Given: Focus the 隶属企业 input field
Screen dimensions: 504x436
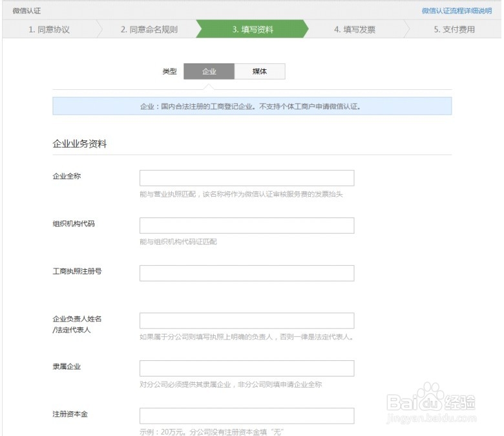Looking at the screenshot, I should click(247, 369).
